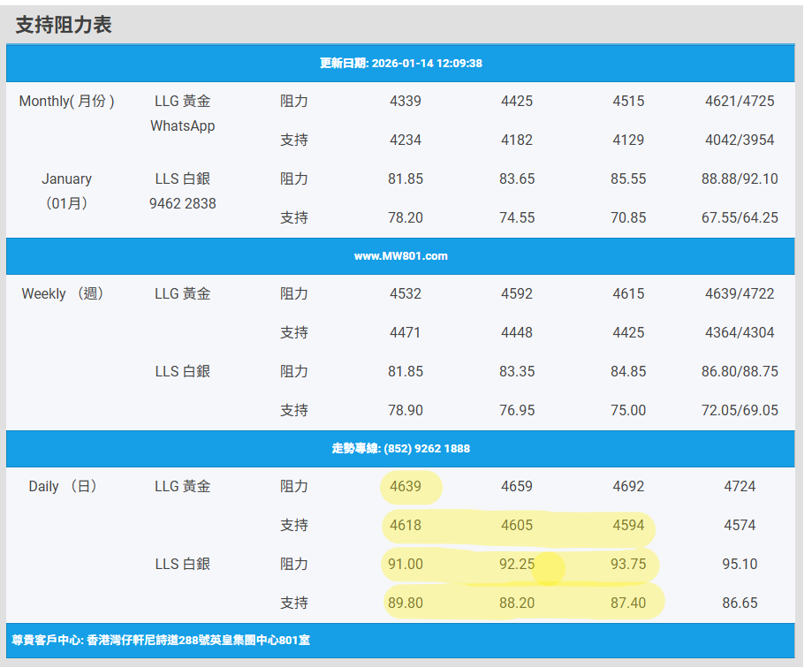Viewport: 812px width, 668px height.
Task: Select the Monthly(月份) row label
Action: tap(66, 101)
